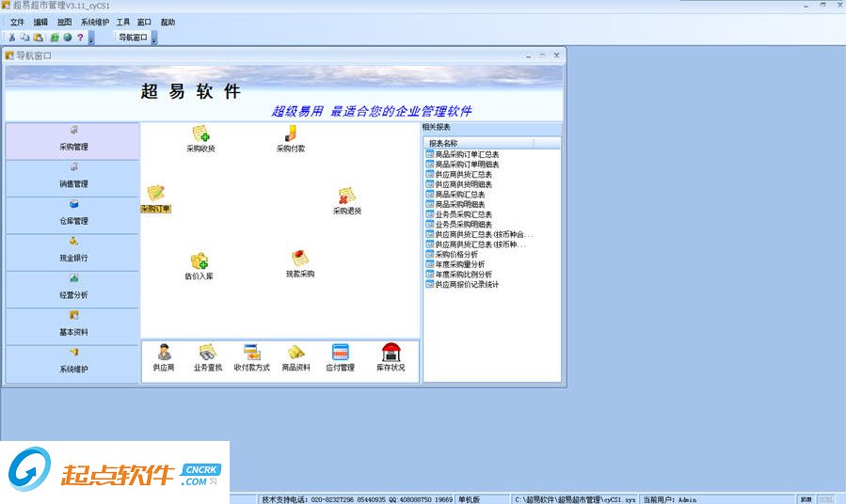Select 经营分析 in the navigation sidebar
Viewport: 846px width, 504px height.
[72, 290]
